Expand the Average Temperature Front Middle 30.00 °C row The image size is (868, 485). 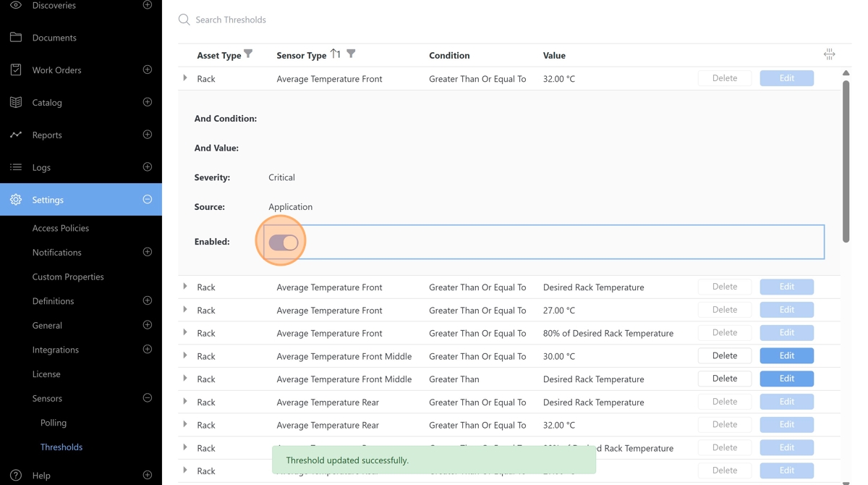click(x=185, y=355)
